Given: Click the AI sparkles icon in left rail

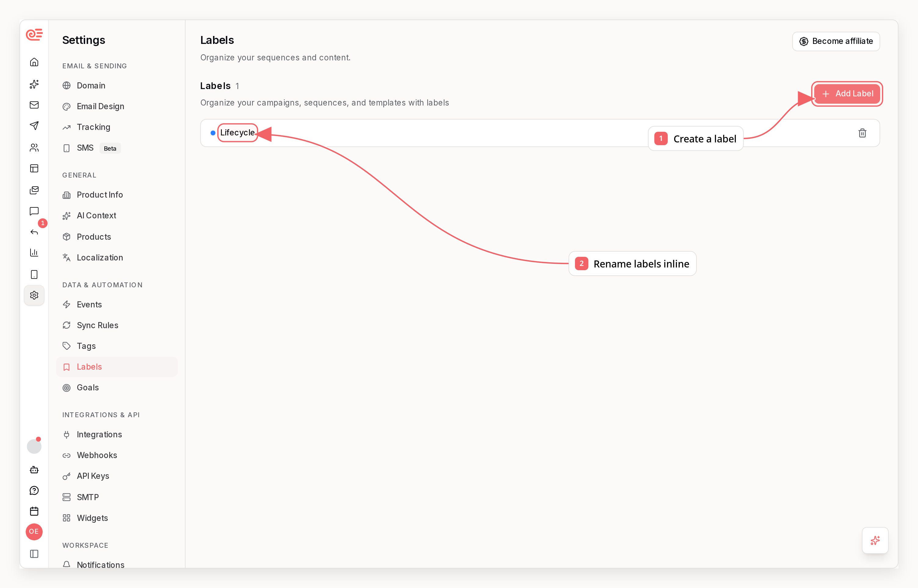Looking at the screenshot, I should [x=34, y=84].
